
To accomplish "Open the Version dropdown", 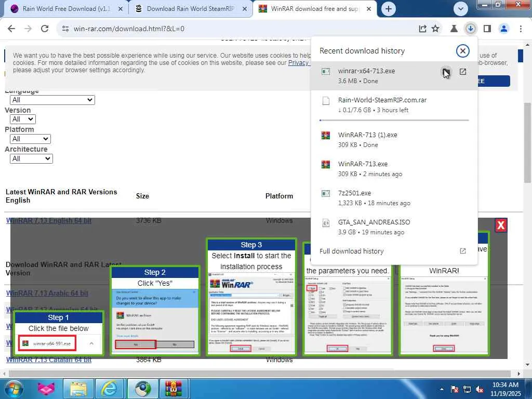I will 23,119.
